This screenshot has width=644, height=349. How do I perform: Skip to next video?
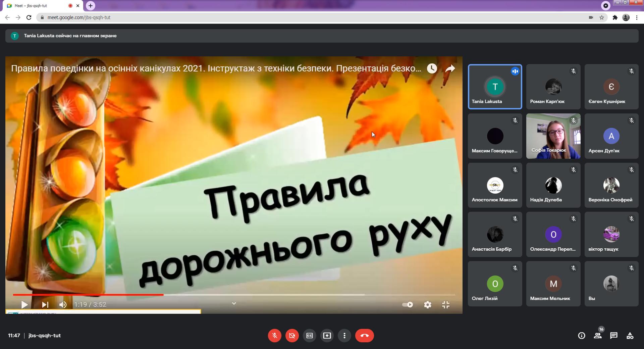click(x=45, y=304)
